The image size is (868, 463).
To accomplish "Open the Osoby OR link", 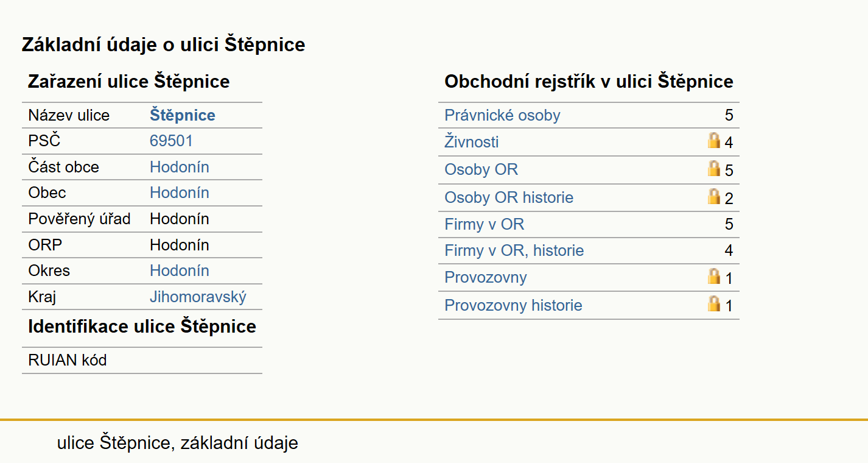I will point(481,169).
